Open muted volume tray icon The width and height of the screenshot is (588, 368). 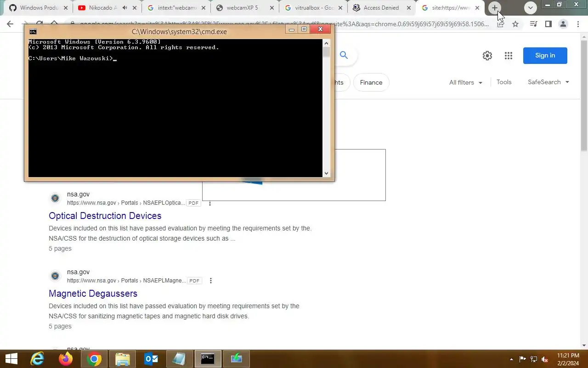click(x=545, y=359)
